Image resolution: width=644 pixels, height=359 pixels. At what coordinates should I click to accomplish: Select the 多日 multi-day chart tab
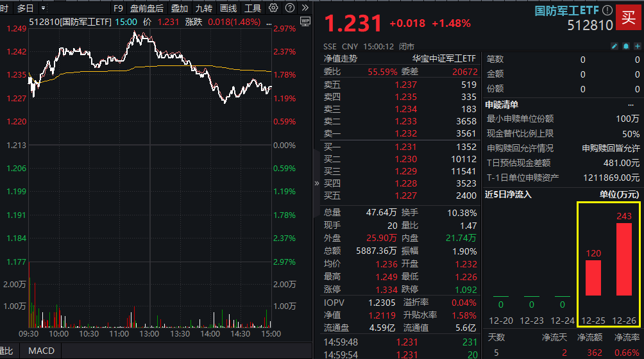tap(25, 8)
